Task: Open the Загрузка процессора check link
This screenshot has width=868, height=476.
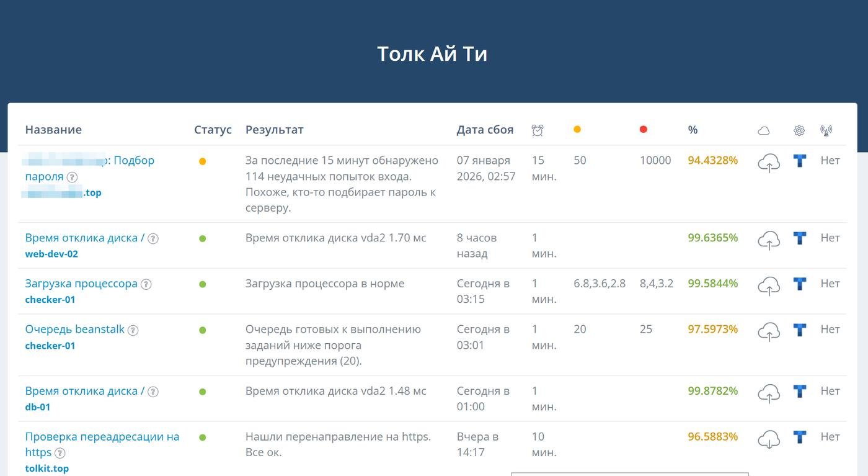Action: point(81,284)
